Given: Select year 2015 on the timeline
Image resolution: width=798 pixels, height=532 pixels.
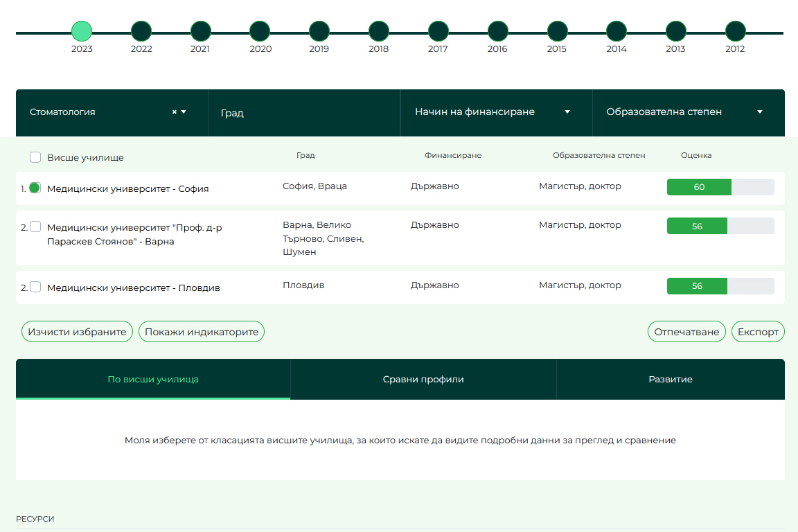Looking at the screenshot, I should point(557,32).
